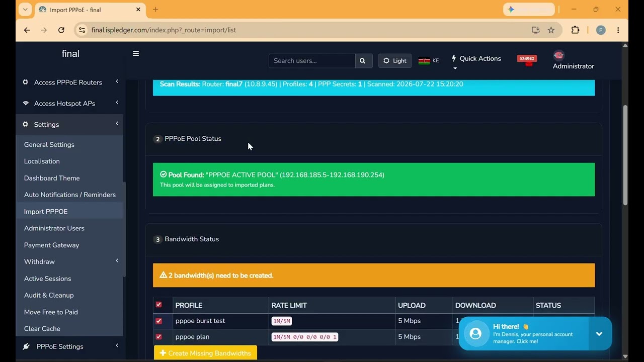Click the Settings gear icon in sidebar
644x362 pixels.
pyautogui.click(x=25, y=124)
